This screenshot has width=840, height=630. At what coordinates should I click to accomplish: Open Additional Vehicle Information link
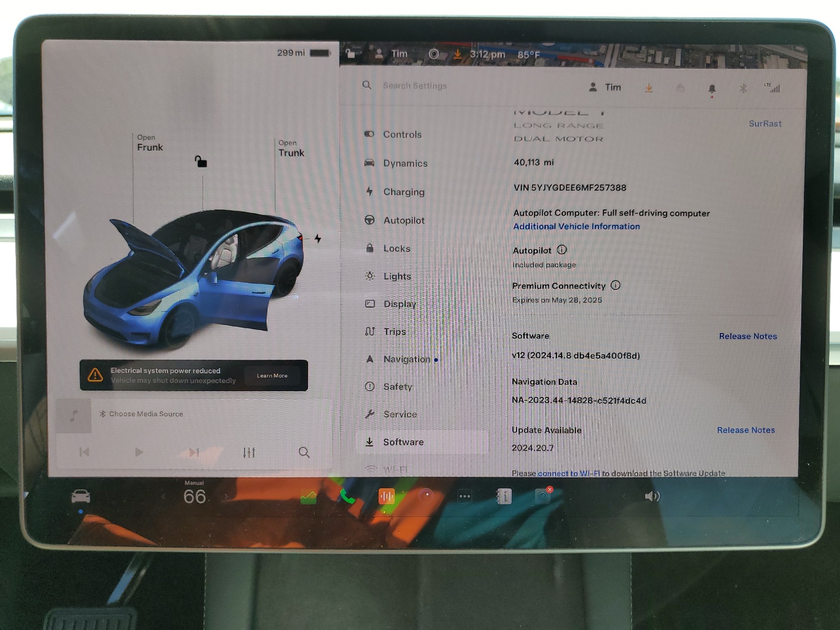[x=576, y=226]
